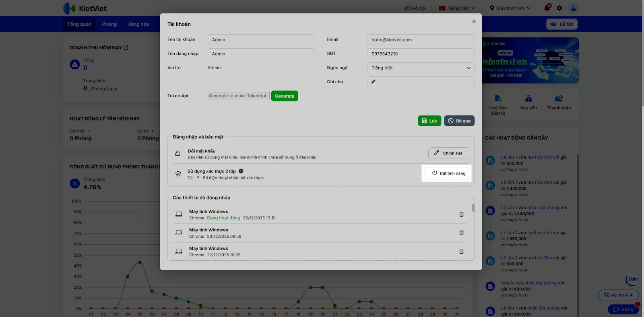Click the shield icon for xác thực 2 lớp

178,174
